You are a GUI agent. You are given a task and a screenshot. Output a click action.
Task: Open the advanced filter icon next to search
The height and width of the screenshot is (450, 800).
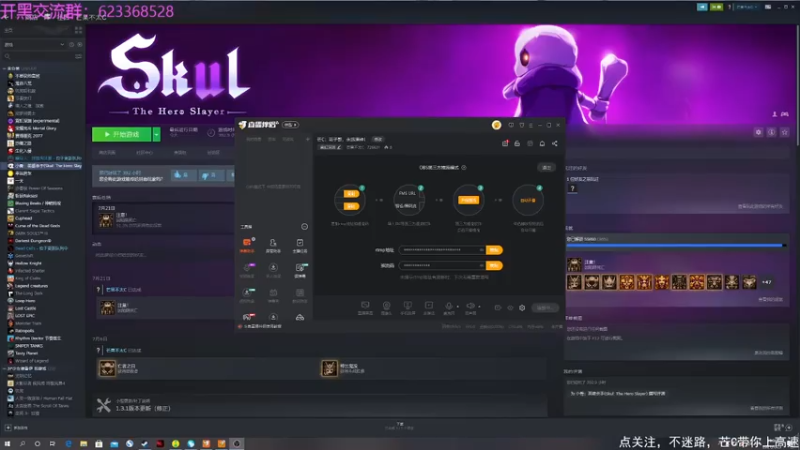(78, 56)
